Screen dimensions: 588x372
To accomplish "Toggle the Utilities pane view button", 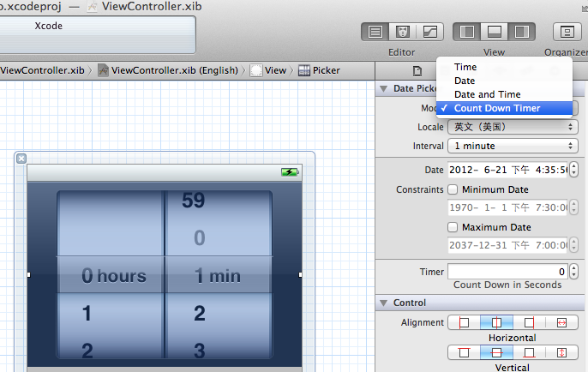I will [x=522, y=32].
